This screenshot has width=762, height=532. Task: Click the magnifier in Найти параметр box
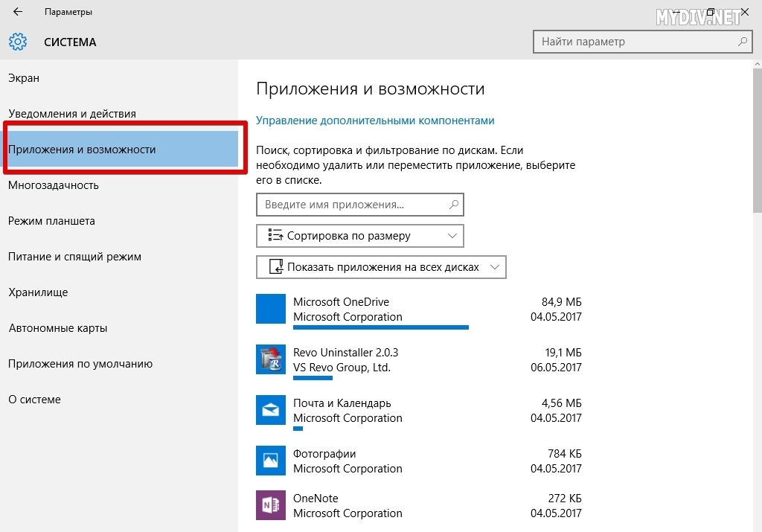(x=742, y=42)
